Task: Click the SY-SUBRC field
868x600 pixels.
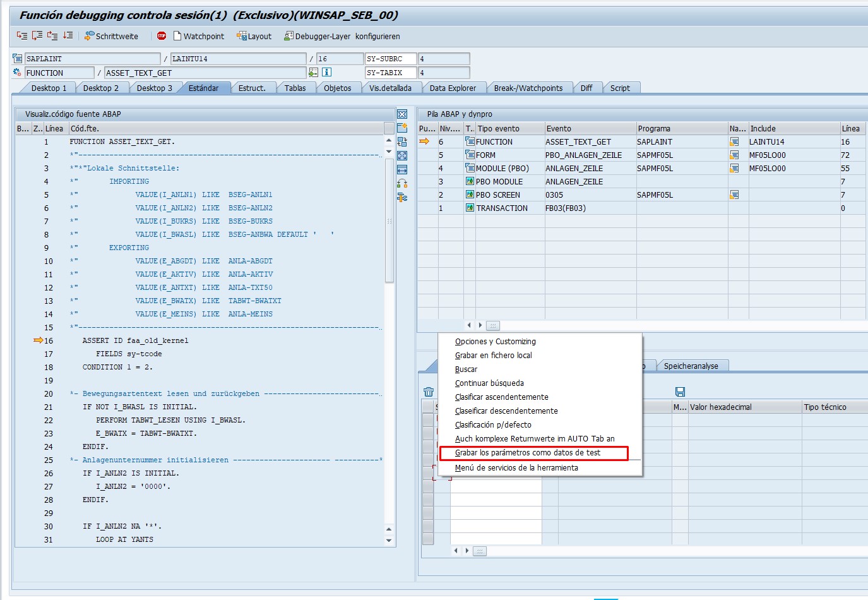Action: (391, 59)
